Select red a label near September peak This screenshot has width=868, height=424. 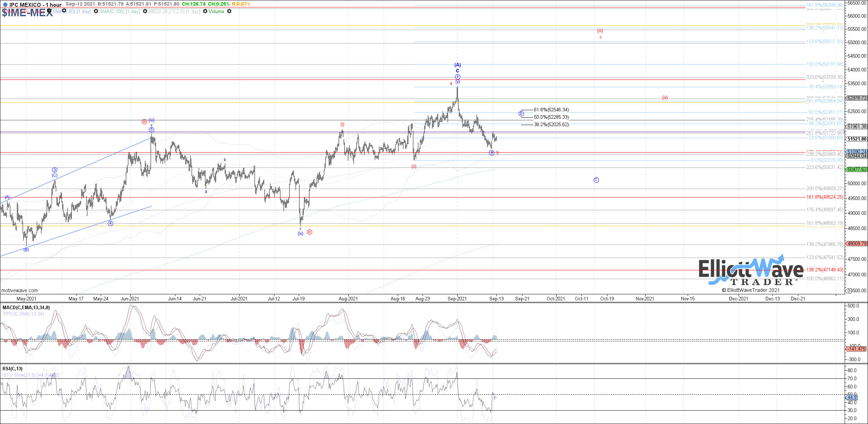pyautogui.click(x=451, y=83)
